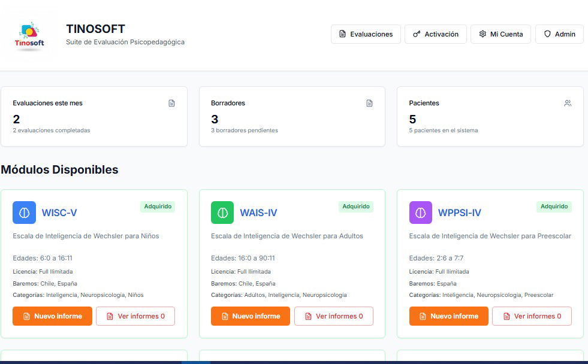View WISC-V reports with Ver informes
Screen dimensions: 588x364
pos(135,316)
